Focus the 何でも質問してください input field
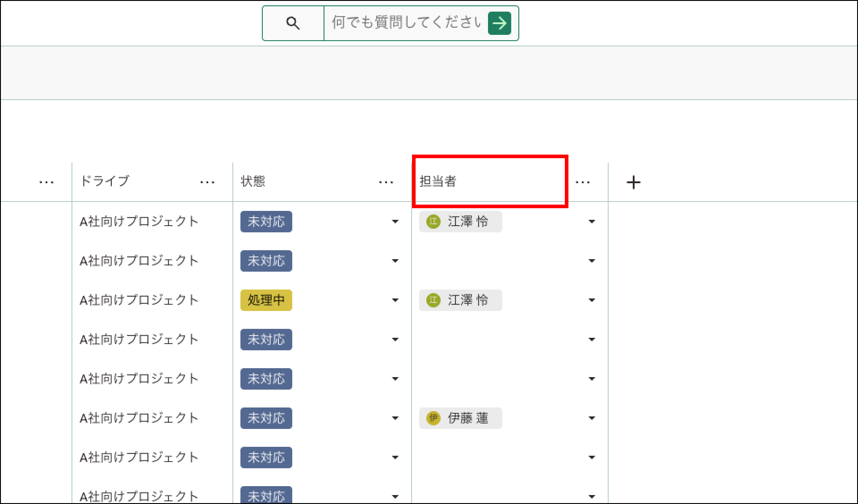Screen dimensions: 858x504 coord(406,23)
